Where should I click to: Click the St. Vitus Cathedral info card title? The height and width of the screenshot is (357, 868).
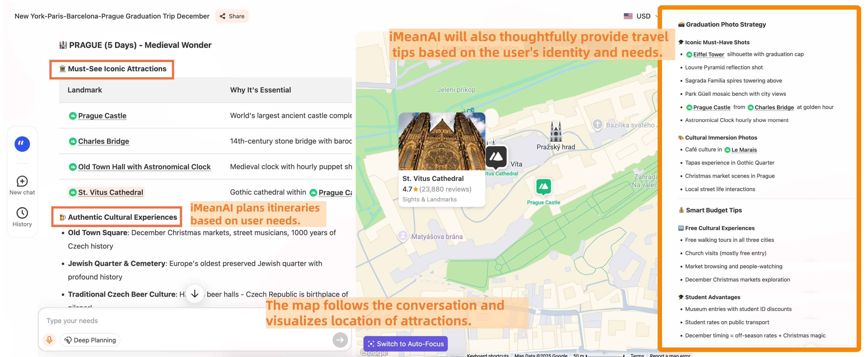(x=433, y=178)
